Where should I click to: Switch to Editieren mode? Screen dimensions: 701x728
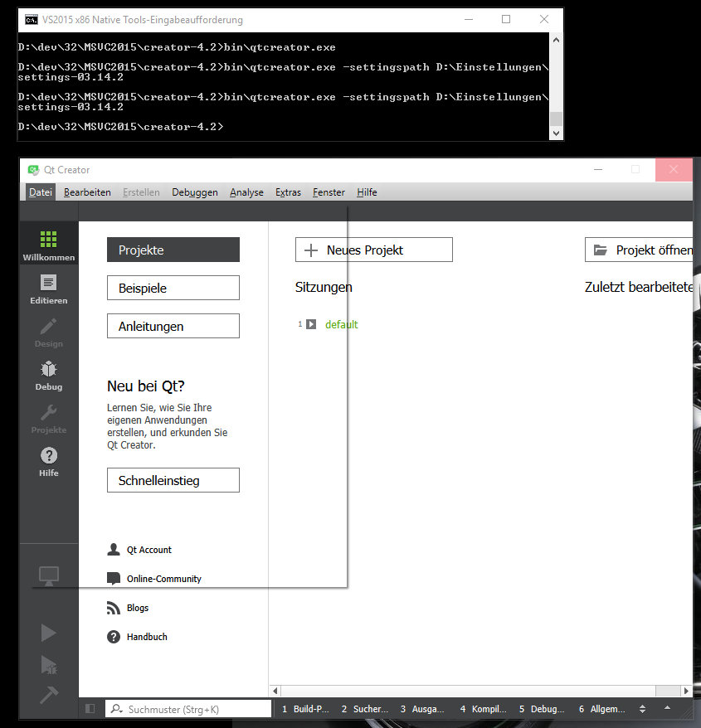pos(48,288)
